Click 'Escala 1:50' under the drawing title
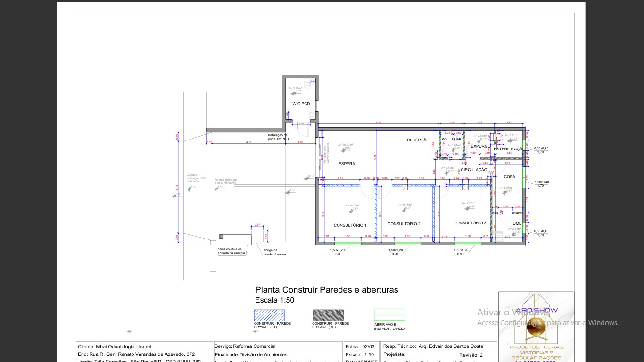This screenshot has height=362, width=644. (275, 300)
